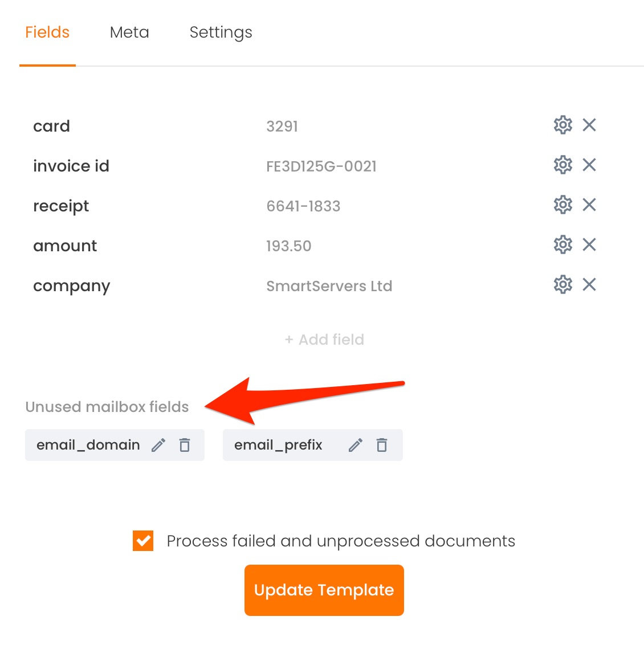
Task: Open settings for the receipt field
Action: tap(563, 205)
